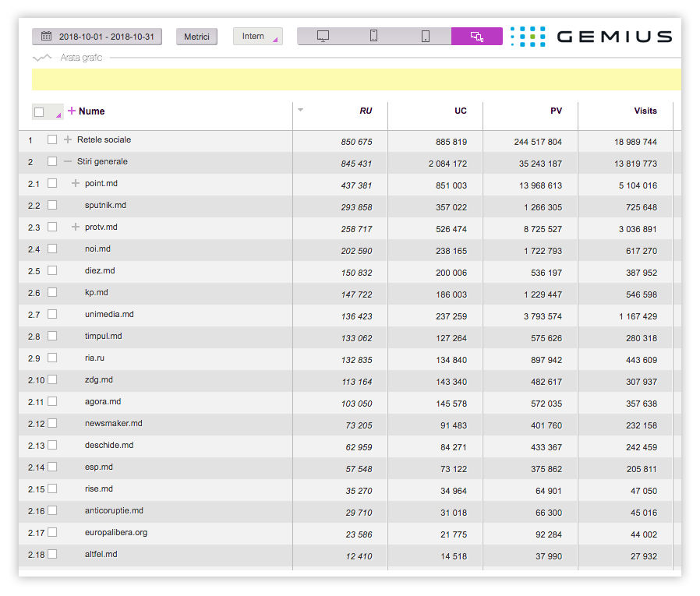
Task: Check the ria.ru checkbox
Action: pyautogui.click(x=52, y=358)
